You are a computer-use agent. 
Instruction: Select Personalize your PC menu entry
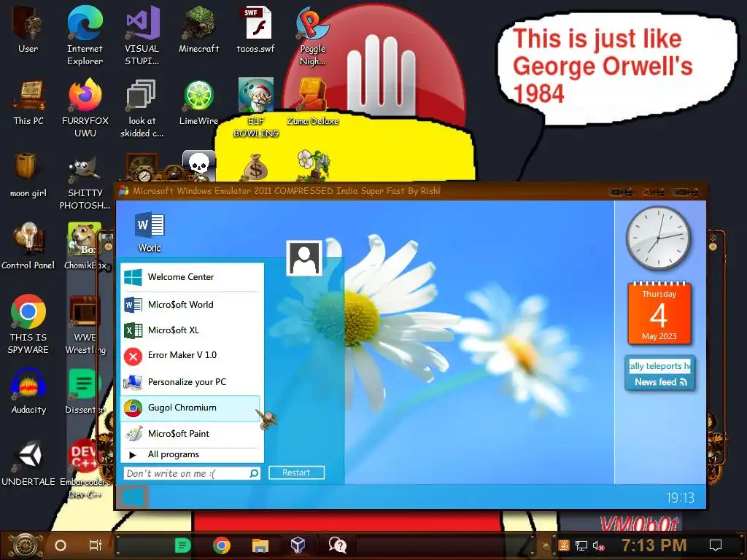[192, 382]
